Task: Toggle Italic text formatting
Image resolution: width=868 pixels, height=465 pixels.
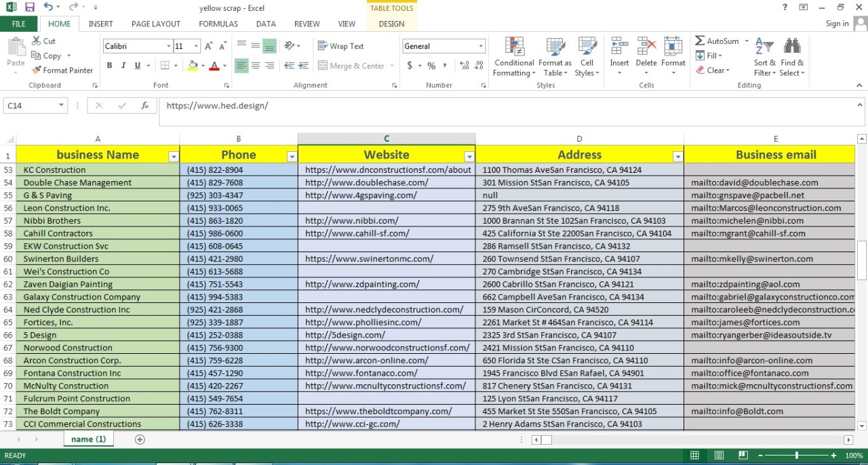Action: click(x=123, y=66)
